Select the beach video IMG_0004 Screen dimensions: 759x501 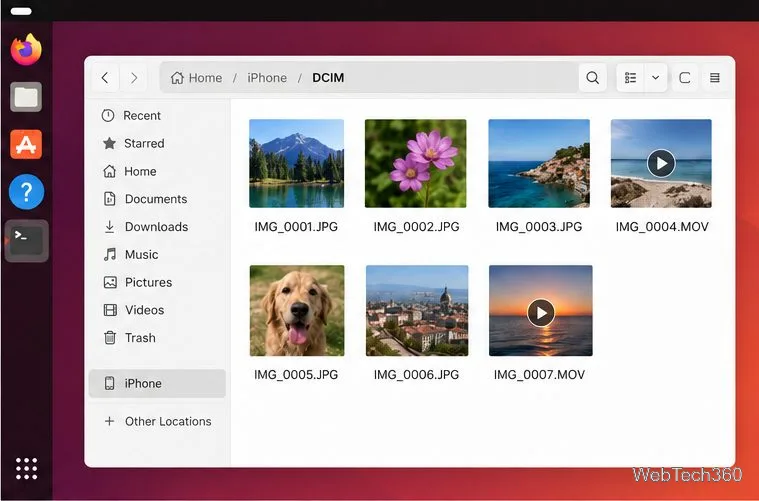click(x=661, y=164)
